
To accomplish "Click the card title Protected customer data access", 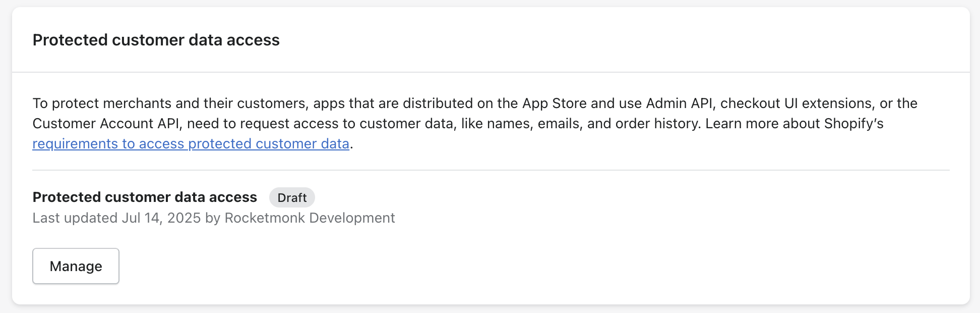I will point(156,40).
